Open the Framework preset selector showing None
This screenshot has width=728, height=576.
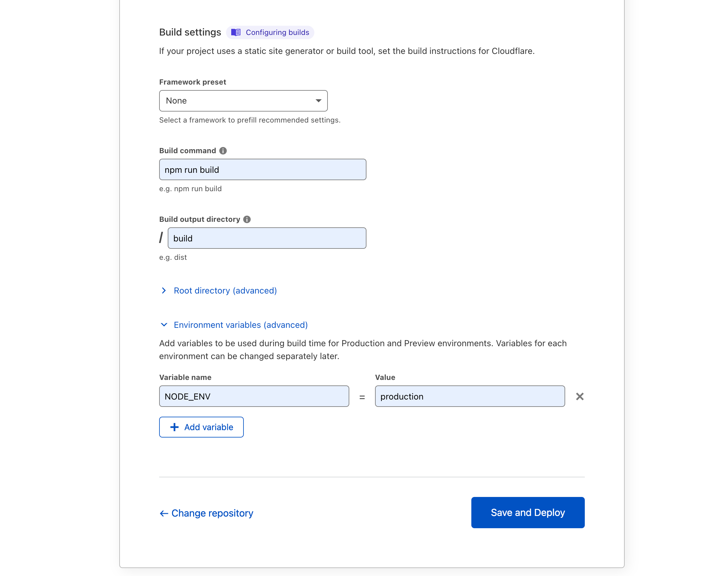[243, 100]
